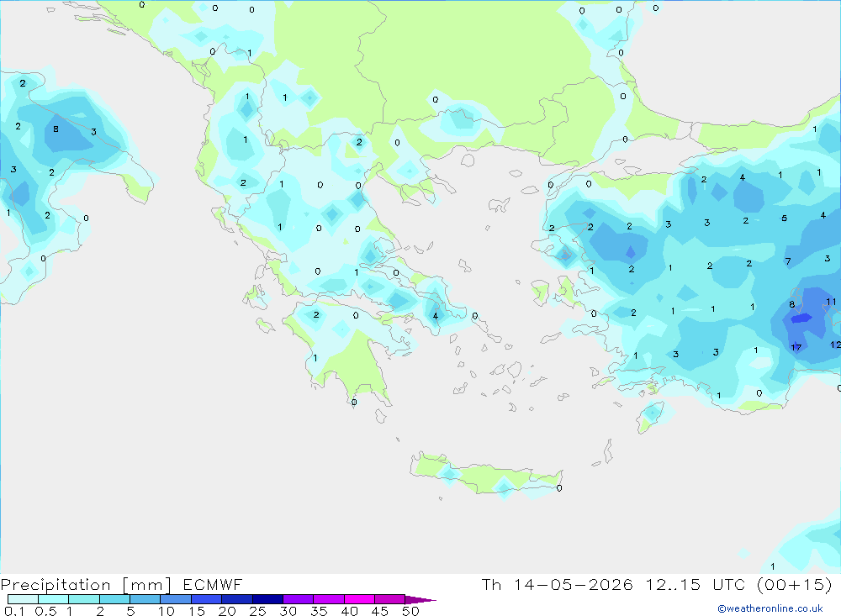This screenshot has width=841, height=616.
Task: Pick the 40–45 mm magenta legend swatch
Action: click(359, 599)
